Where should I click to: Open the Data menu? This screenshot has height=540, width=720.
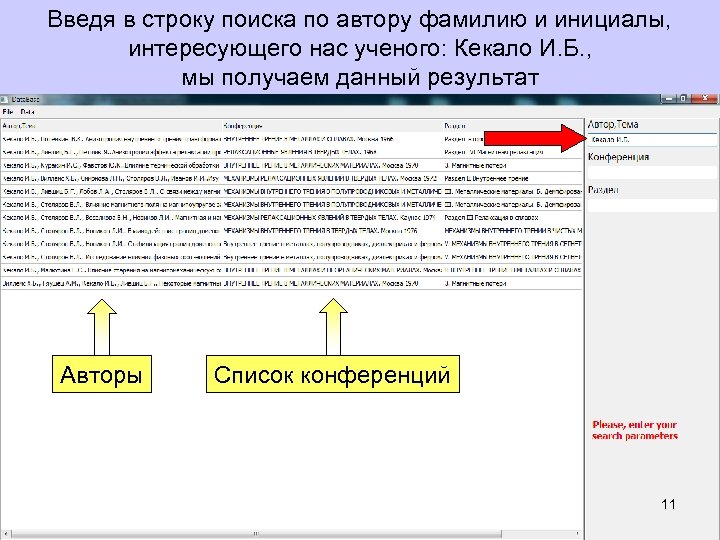click(28, 112)
